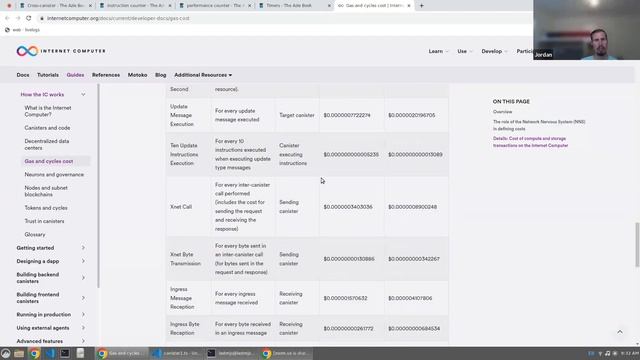Close the Gas and cycles cost tab

click(409, 6)
